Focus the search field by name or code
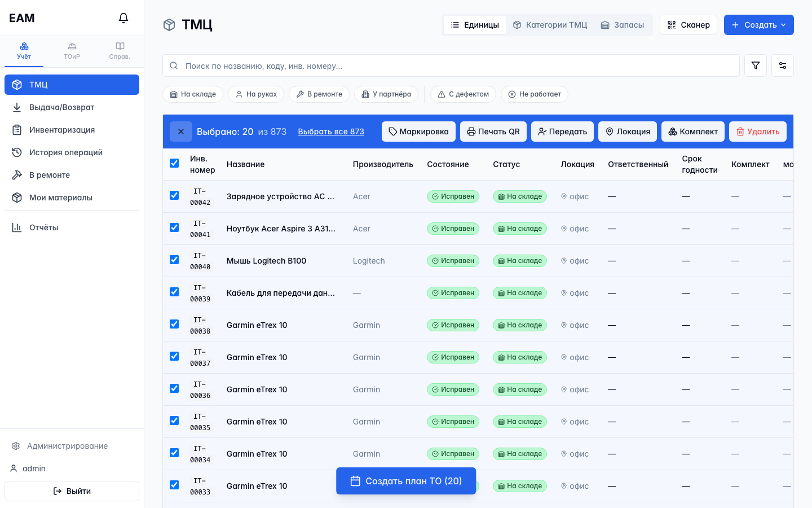Screen dimensions: 812x508 451,65
